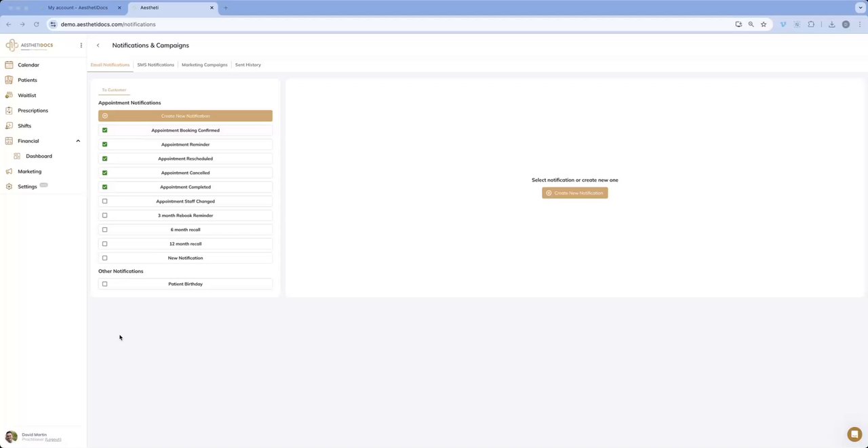The width and height of the screenshot is (868, 448).
Task: Open the Calendar icon in sidebar
Action: (x=9, y=65)
